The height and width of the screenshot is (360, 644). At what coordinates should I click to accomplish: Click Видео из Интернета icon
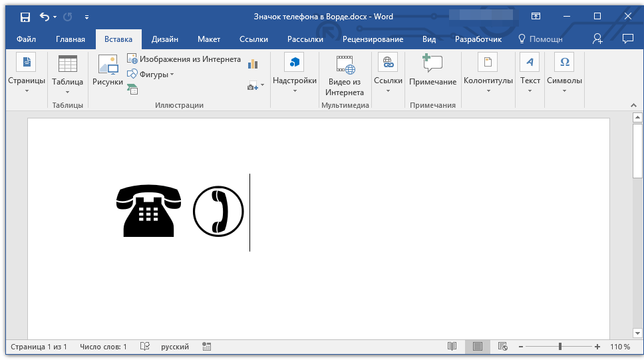344,65
